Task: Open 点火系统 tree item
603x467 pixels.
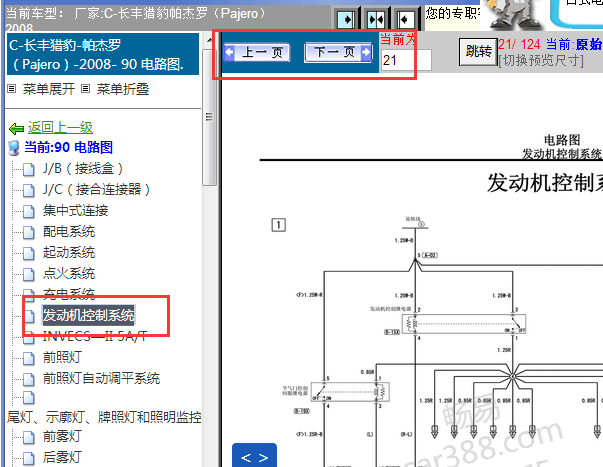Action: 69,273
